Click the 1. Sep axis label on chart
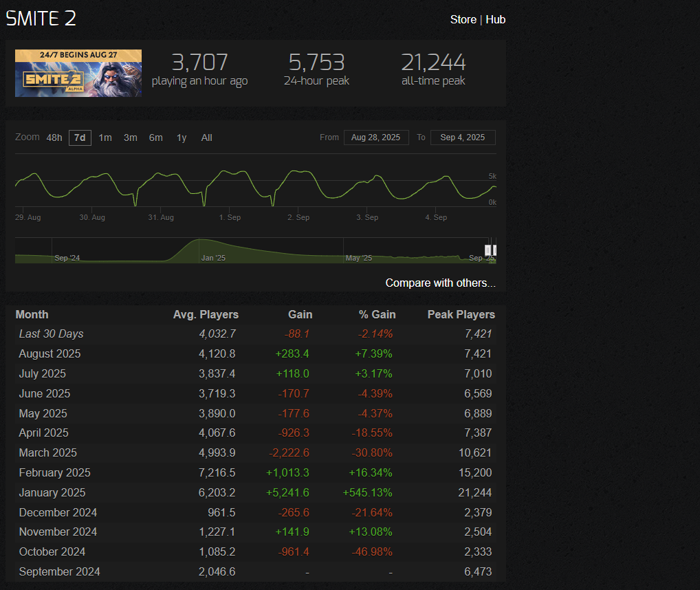 230,217
